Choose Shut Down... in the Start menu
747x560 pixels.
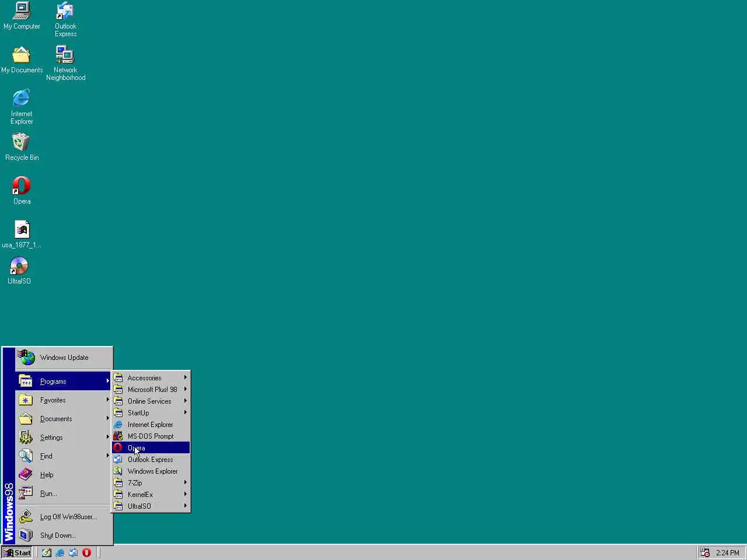pyautogui.click(x=64, y=535)
